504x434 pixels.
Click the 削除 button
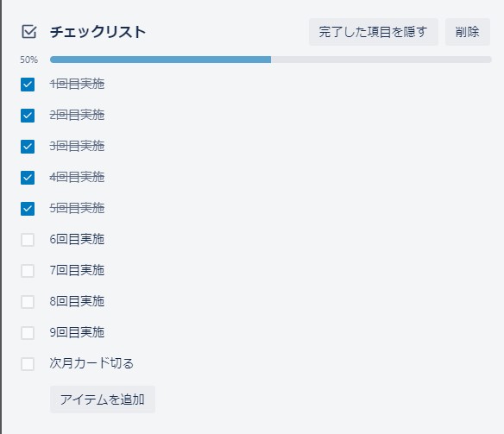pos(468,32)
